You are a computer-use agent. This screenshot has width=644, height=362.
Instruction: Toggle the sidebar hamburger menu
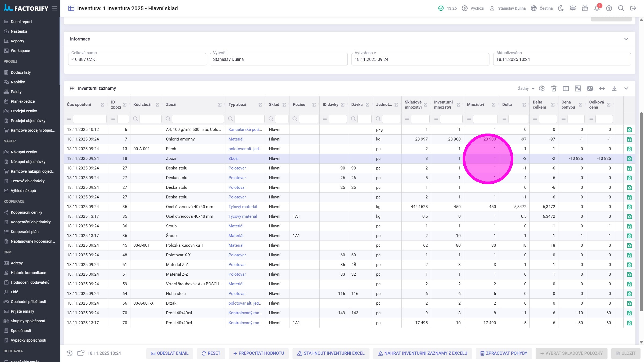pos(54,8)
